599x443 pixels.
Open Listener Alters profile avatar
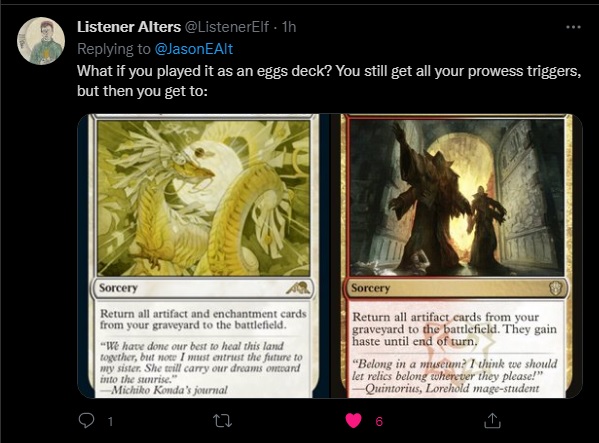coord(41,41)
